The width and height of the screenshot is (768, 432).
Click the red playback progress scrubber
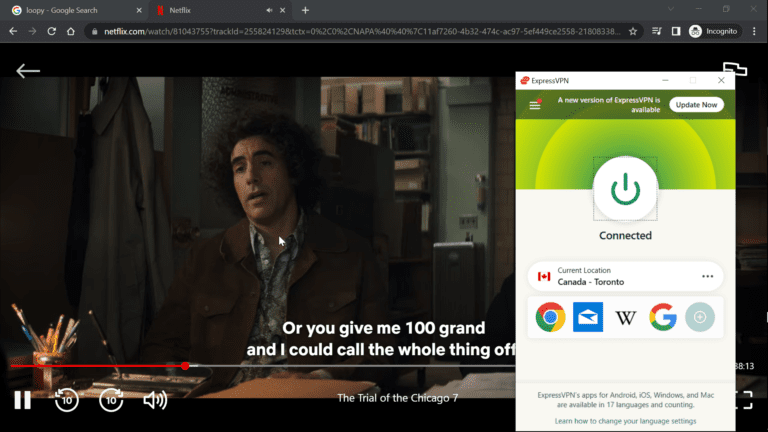[x=185, y=366]
